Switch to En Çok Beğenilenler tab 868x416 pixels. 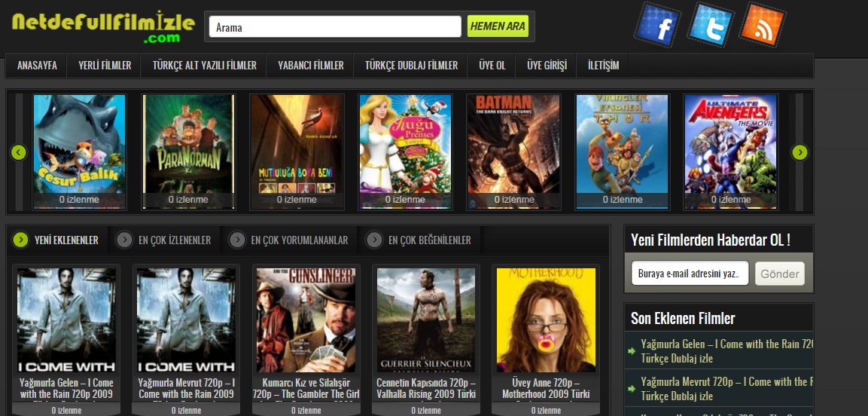coord(419,240)
